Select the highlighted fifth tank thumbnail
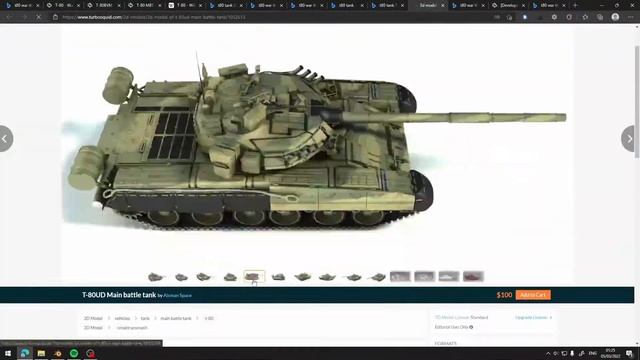The height and width of the screenshot is (360, 640). click(x=254, y=276)
